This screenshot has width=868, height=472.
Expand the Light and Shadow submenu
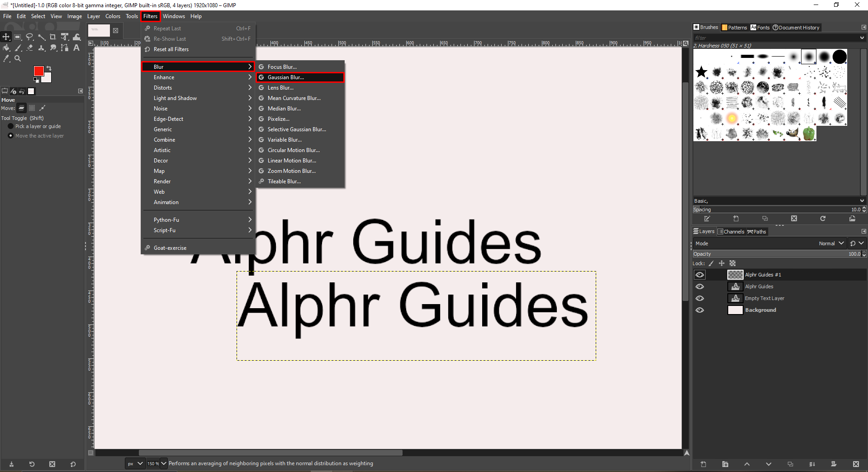[x=198, y=98]
